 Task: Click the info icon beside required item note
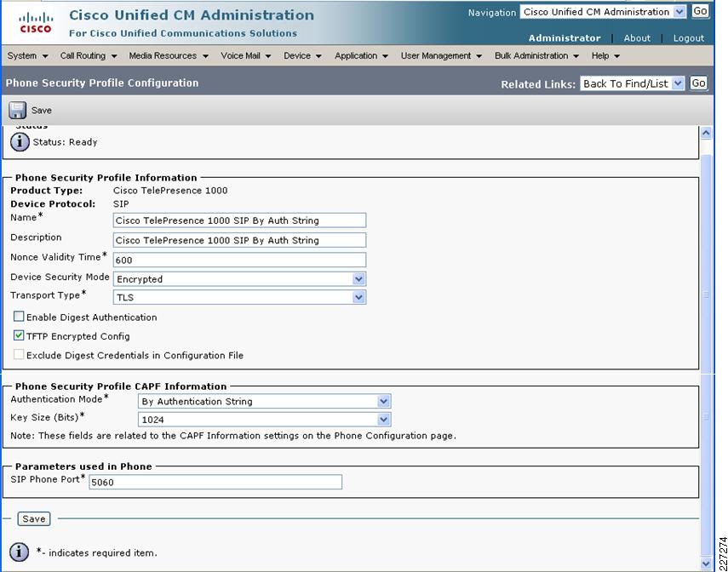[20, 552]
